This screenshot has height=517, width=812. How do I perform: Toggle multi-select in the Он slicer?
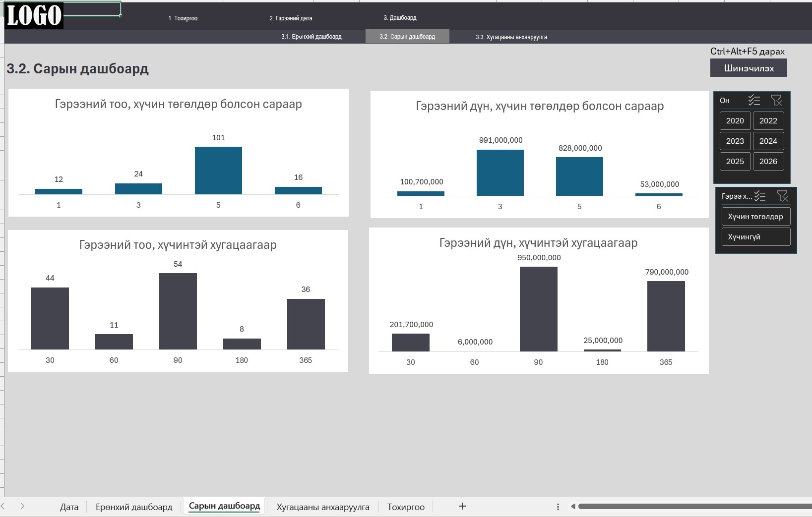click(754, 101)
